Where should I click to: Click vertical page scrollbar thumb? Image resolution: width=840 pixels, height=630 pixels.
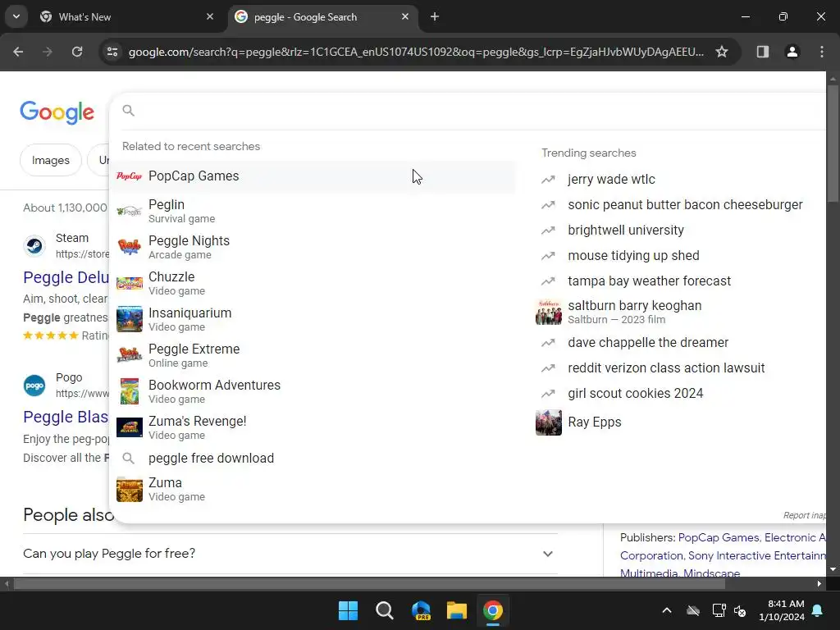(x=833, y=144)
